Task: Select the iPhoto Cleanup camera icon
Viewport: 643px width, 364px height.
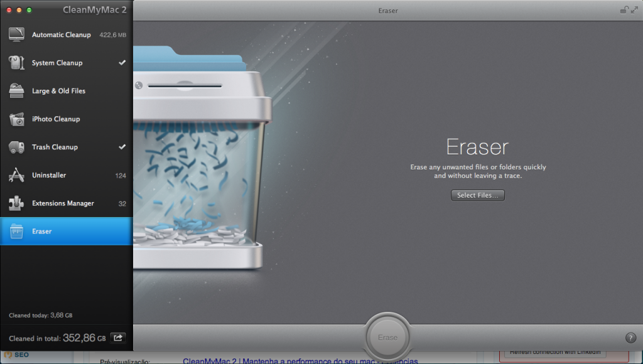Action: pyautogui.click(x=16, y=119)
